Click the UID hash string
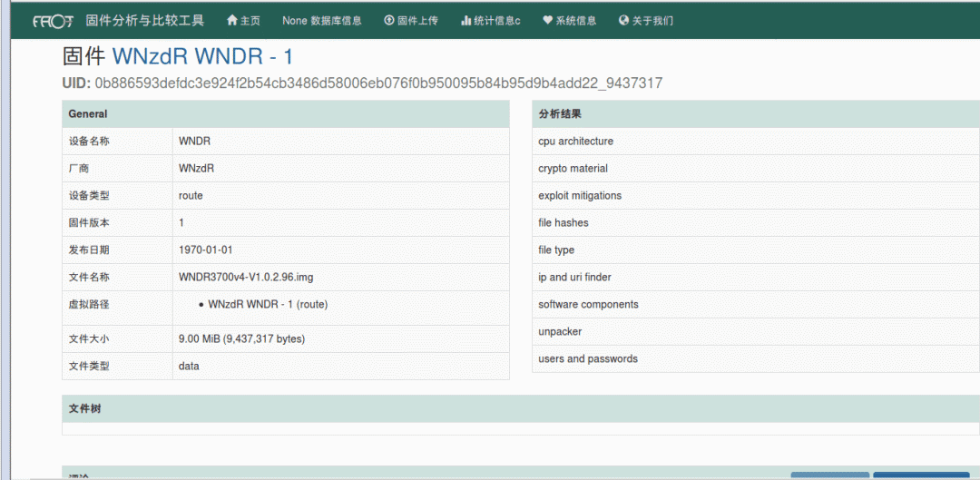Viewport: 980px width, 480px height. (x=378, y=83)
